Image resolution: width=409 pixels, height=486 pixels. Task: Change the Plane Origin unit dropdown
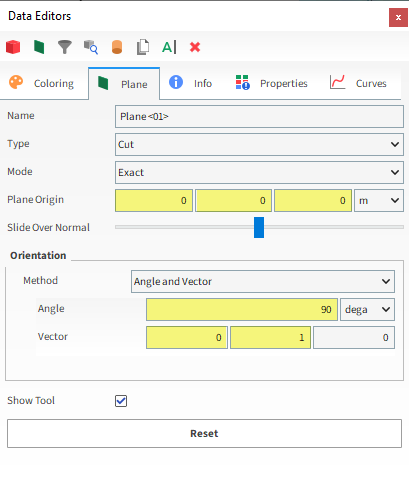click(x=379, y=200)
